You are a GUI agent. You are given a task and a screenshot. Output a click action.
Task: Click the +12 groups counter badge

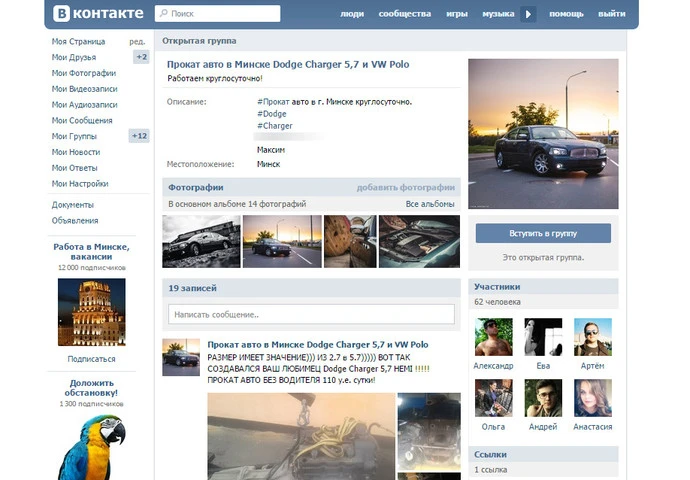click(139, 136)
